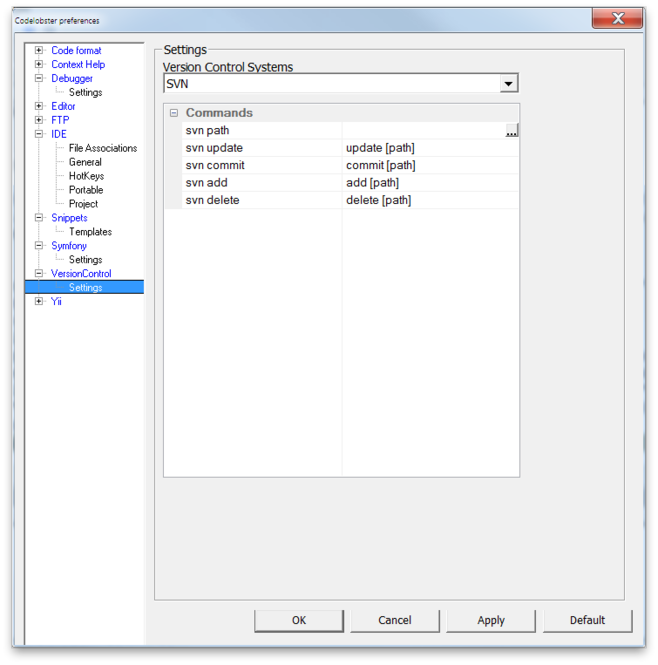
Task: Click the OK button
Action: click(299, 620)
